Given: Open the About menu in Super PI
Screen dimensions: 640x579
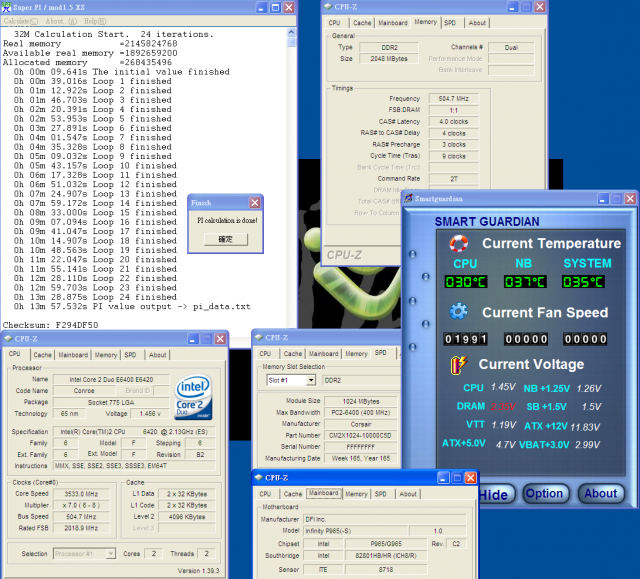Looking at the screenshot, I should click(x=61, y=21).
